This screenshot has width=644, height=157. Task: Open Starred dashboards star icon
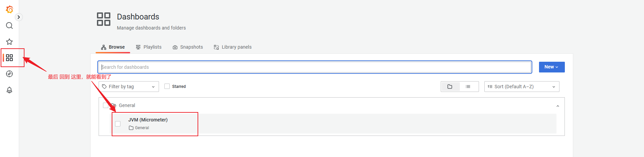tap(9, 42)
